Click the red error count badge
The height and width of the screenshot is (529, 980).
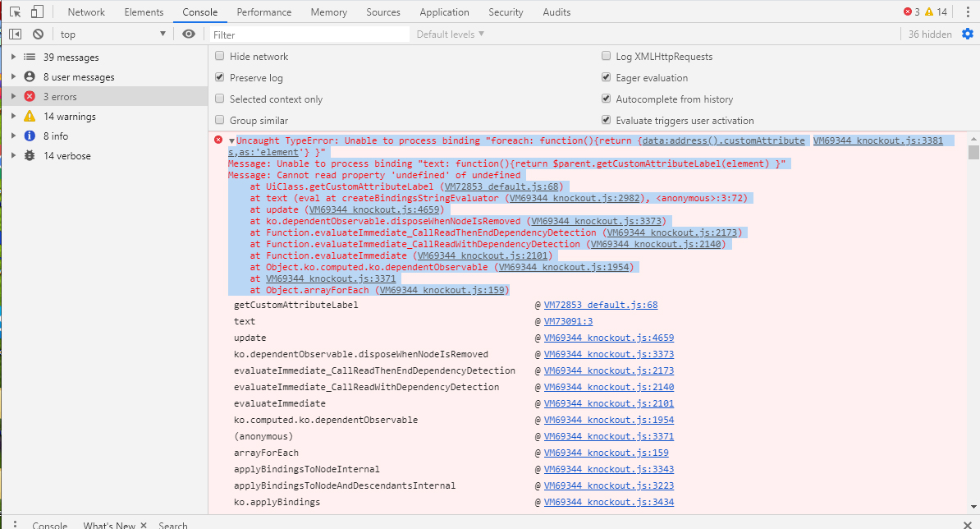pyautogui.click(x=911, y=12)
